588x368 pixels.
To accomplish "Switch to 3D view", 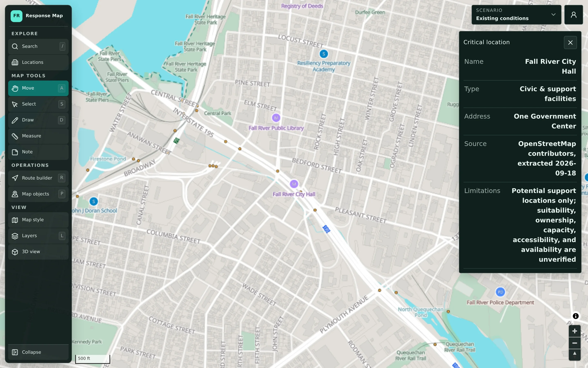I will click(x=38, y=252).
